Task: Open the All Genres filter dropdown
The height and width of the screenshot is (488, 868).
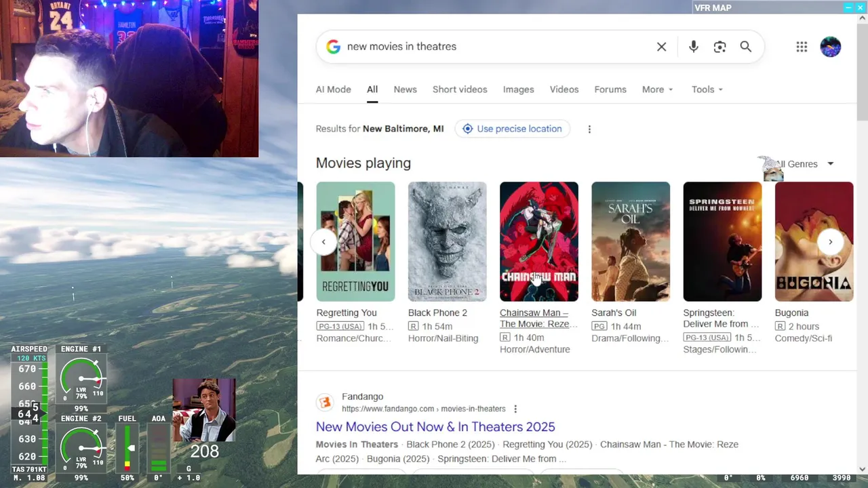Action: point(804,164)
